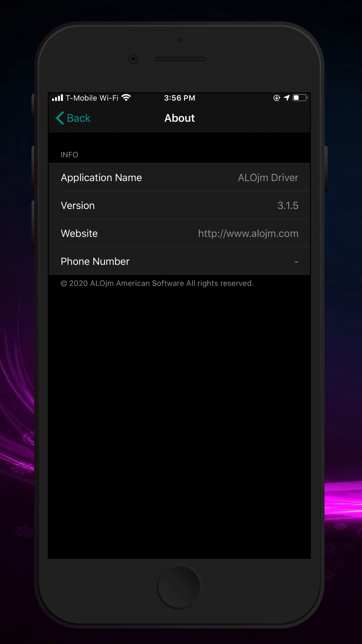Select the About title heading
362x644 pixels.
pyautogui.click(x=180, y=118)
